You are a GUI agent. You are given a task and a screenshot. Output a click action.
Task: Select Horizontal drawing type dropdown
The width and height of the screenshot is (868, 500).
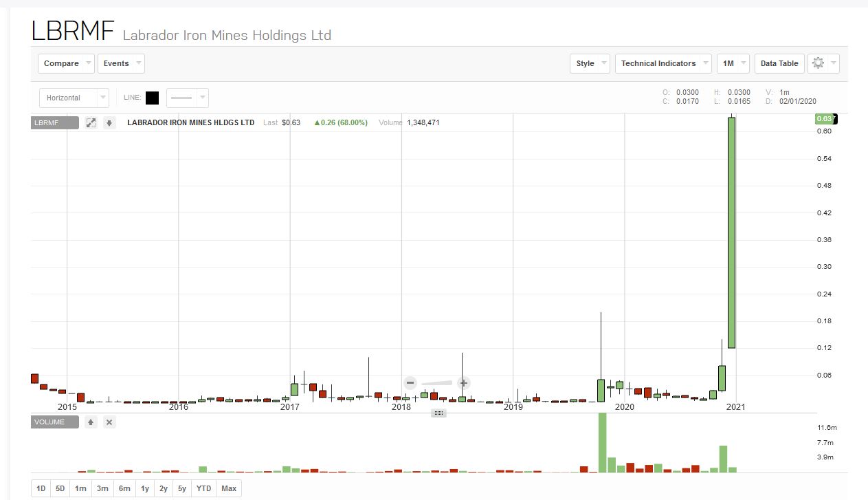(x=74, y=98)
